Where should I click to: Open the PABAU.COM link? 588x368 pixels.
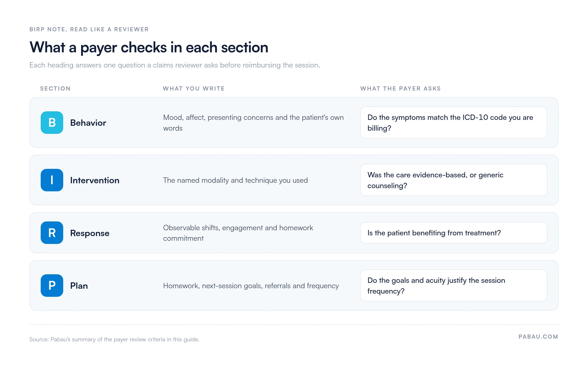(x=539, y=337)
